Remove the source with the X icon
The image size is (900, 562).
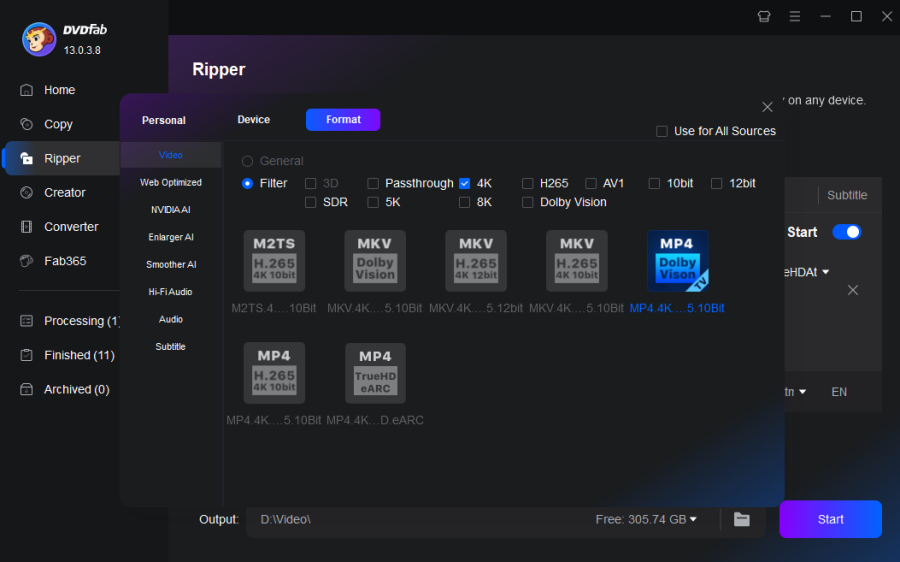(x=853, y=290)
